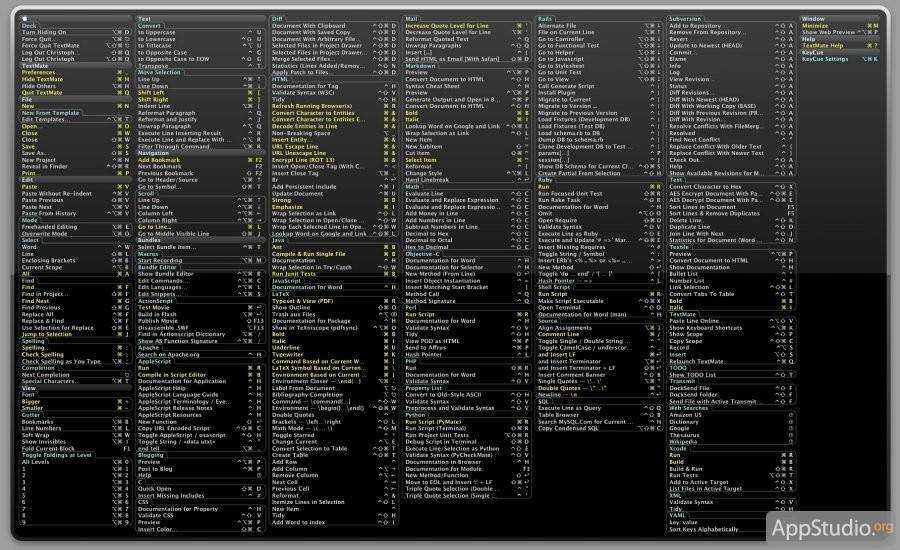Click Go to Middle Visible Line
This screenshot has width=900, height=550.
(173, 234)
